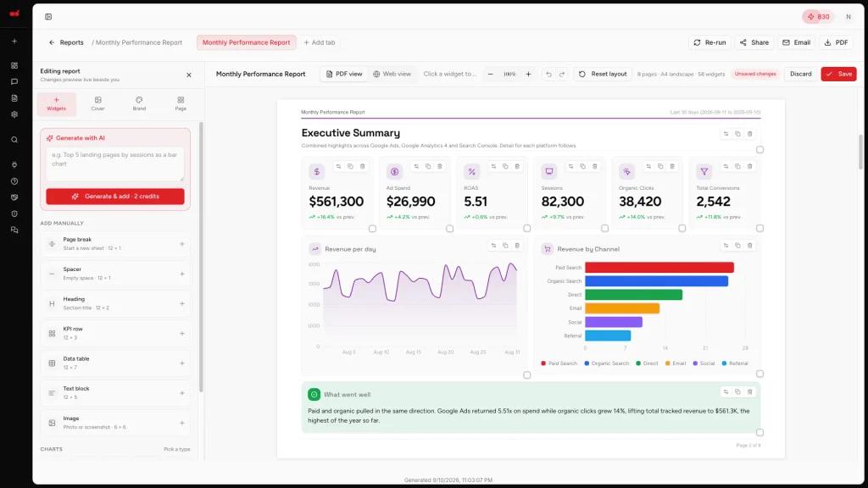This screenshot has height=488, width=868.
Task: Duplicate the Revenue per day chart
Action: point(505,246)
